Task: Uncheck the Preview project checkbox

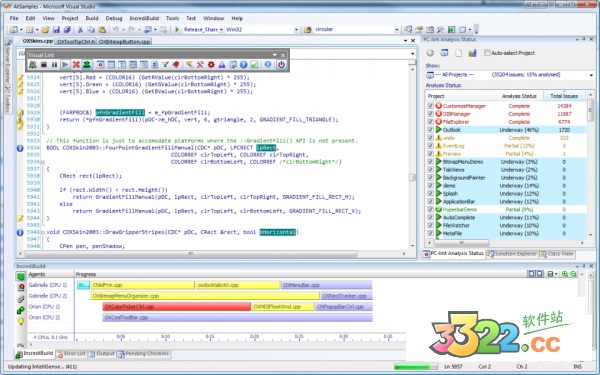Action: pos(430,154)
